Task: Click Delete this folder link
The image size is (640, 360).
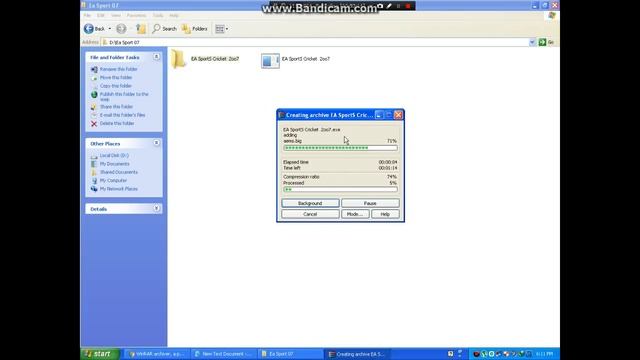Action: coord(117,123)
